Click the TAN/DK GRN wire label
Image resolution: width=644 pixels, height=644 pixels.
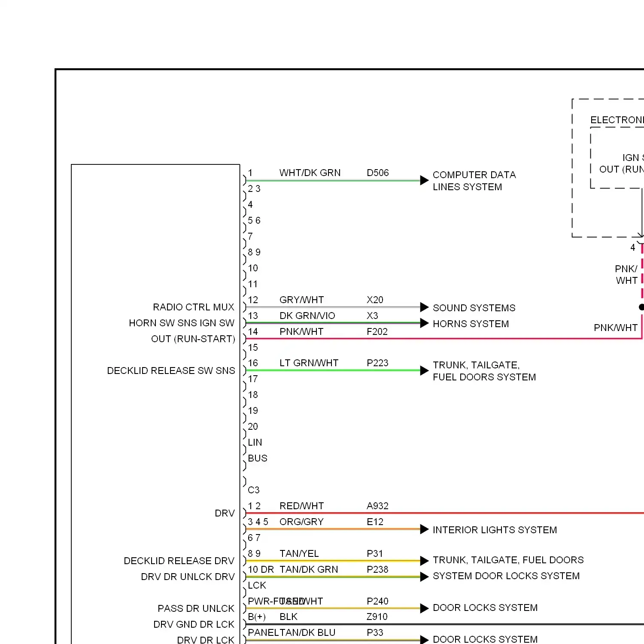tap(309, 569)
